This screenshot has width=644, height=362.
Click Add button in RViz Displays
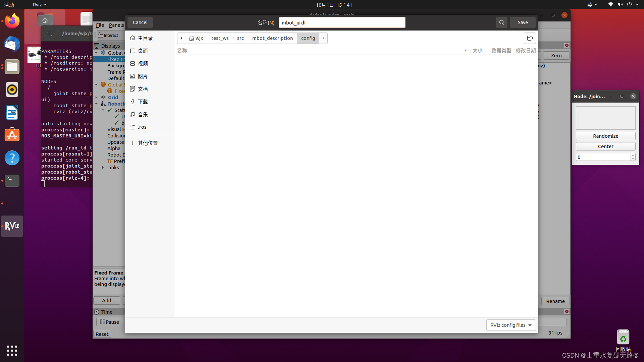[107, 301]
